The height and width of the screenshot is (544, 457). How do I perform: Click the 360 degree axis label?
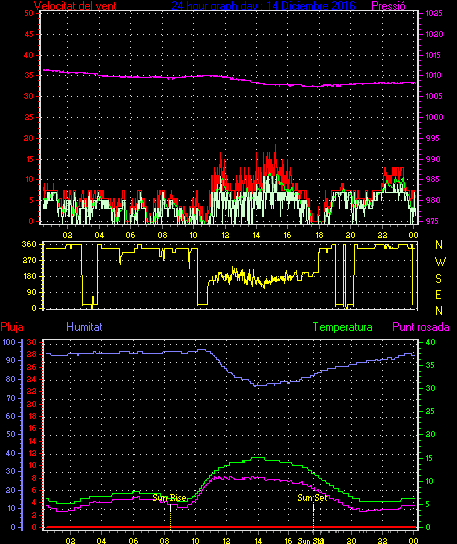coord(29,244)
